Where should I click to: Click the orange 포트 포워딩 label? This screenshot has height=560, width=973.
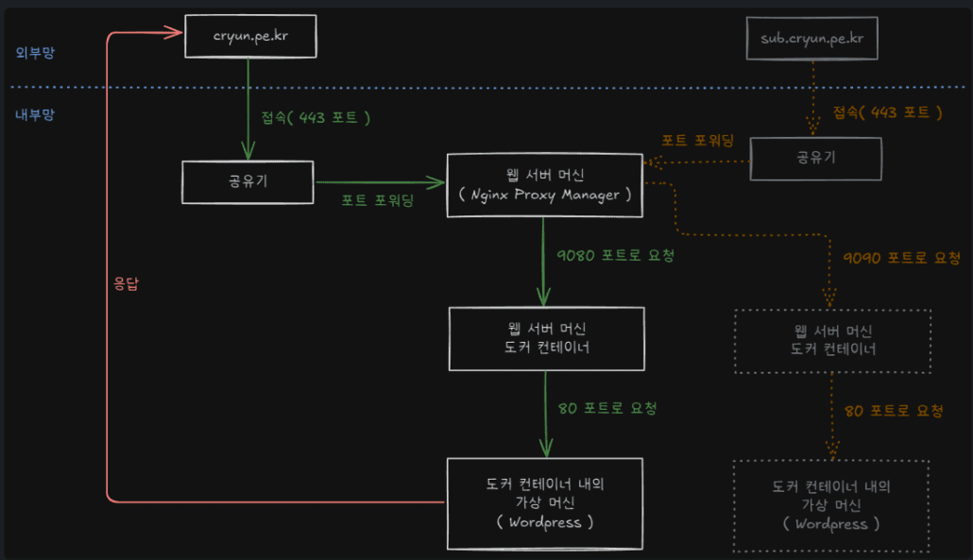697,140
